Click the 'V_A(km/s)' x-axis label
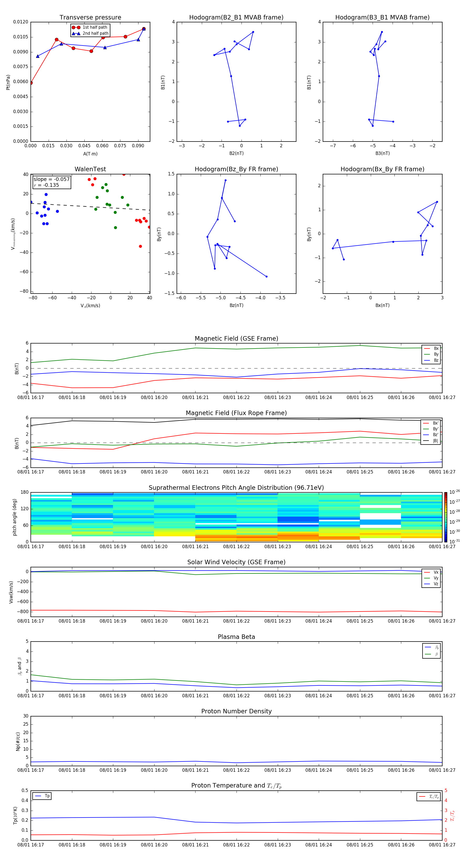This screenshot has height=868, width=473. point(90,306)
